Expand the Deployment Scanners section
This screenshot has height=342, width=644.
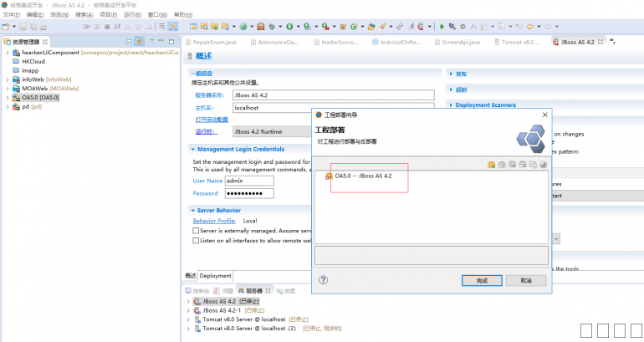coord(451,105)
